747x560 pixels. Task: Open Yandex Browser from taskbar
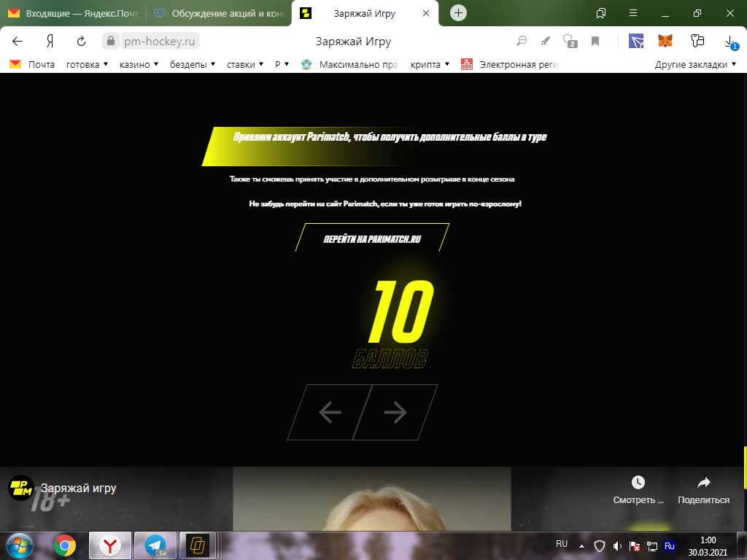[110, 545]
